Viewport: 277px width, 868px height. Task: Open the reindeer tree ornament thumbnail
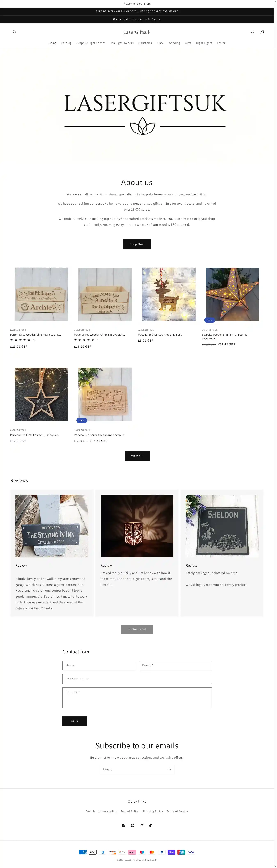(169, 294)
